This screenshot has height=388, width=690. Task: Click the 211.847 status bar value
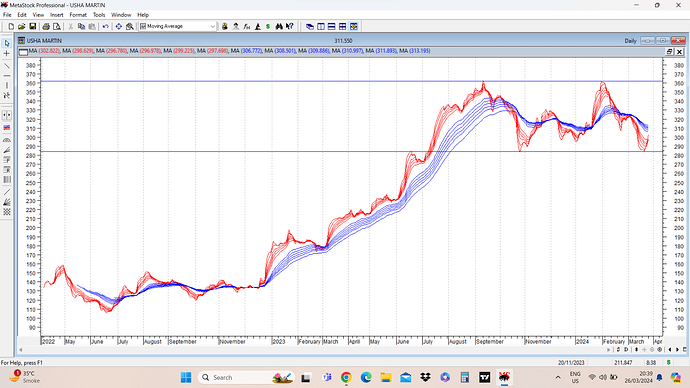click(623, 363)
